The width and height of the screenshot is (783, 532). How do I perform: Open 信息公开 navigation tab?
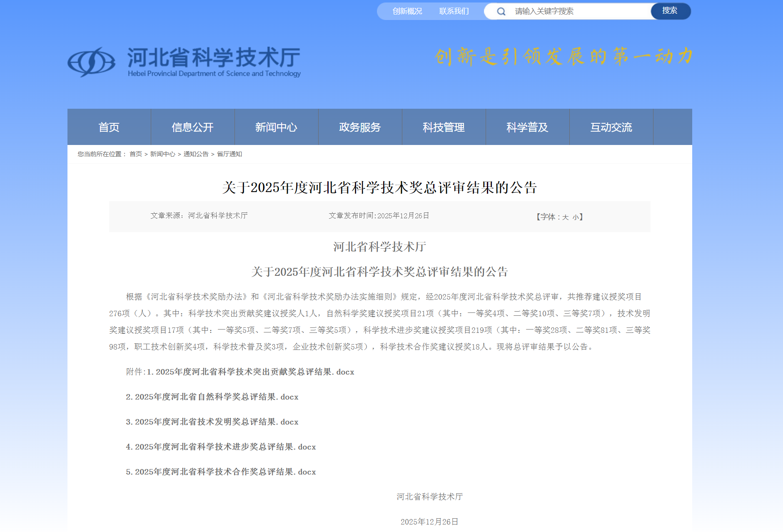point(193,127)
